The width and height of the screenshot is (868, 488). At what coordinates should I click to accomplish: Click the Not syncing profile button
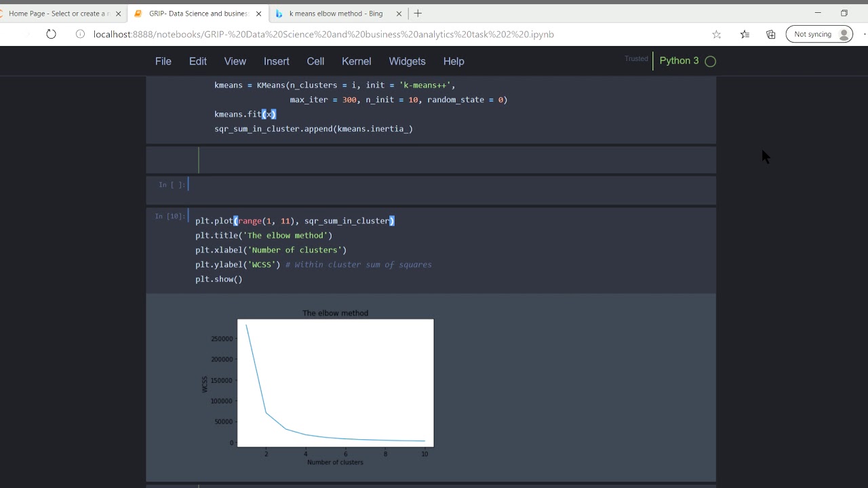click(x=818, y=34)
